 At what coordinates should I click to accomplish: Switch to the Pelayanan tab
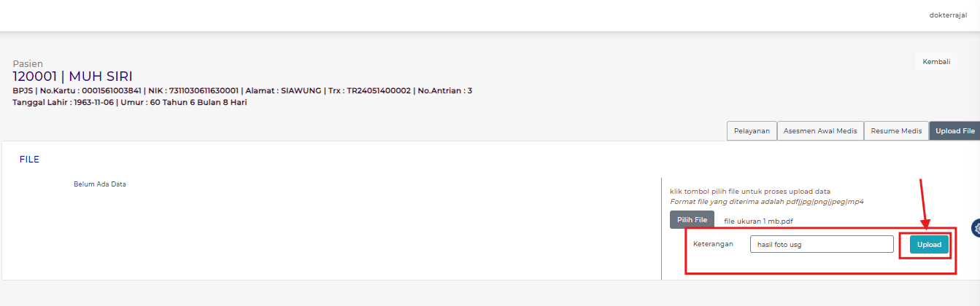point(751,131)
